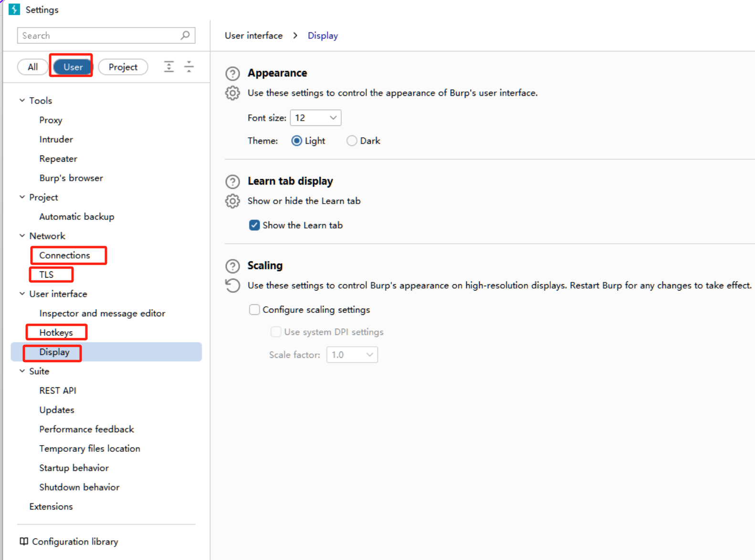Click the Scaling section help icon
The image size is (755, 560).
pos(232,266)
